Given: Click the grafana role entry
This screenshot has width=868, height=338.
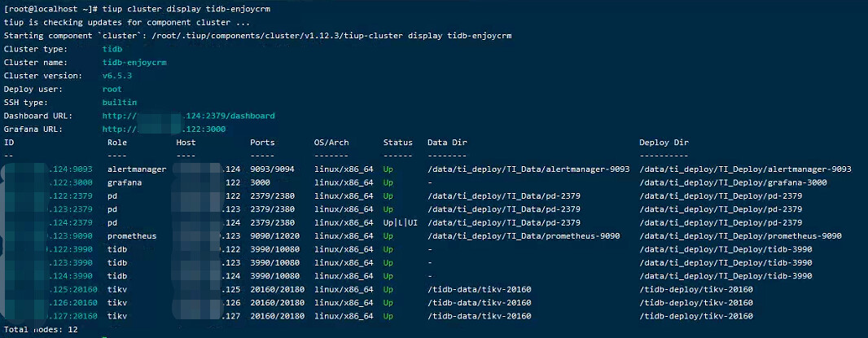Looking at the screenshot, I should click(125, 182).
